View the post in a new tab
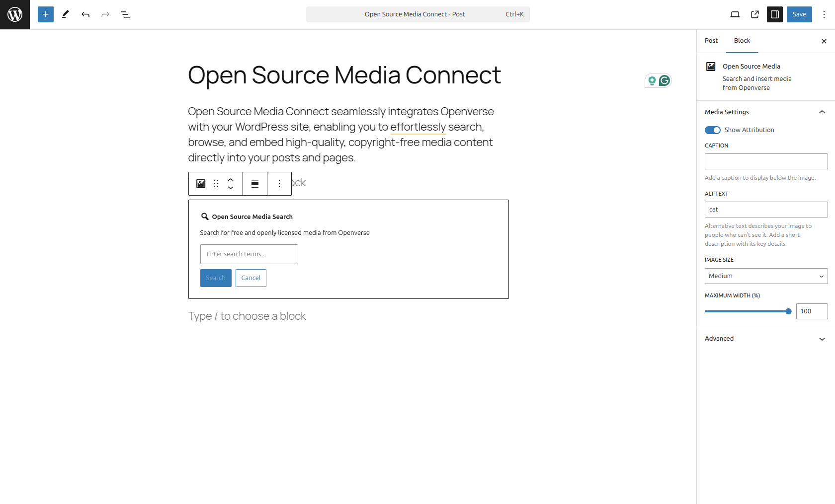 click(755, 14)
